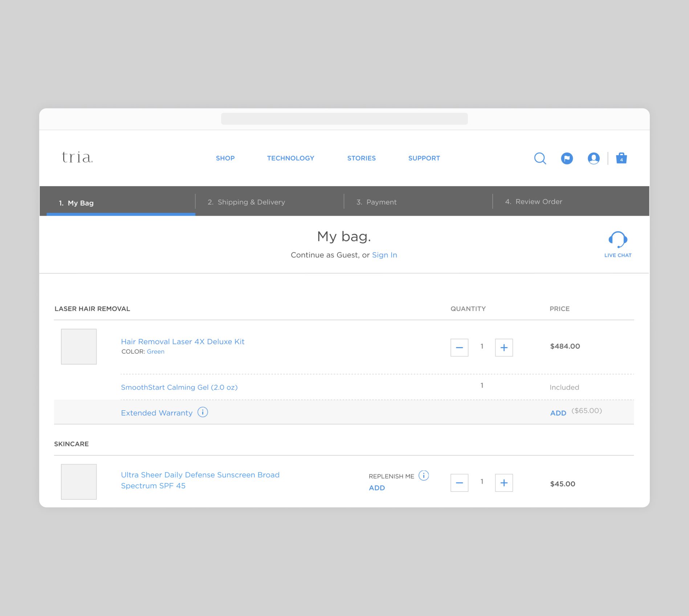Click the My bag. page title
Image resolution: width=689 pixels, height=616 pixels.
pos(344,237)
